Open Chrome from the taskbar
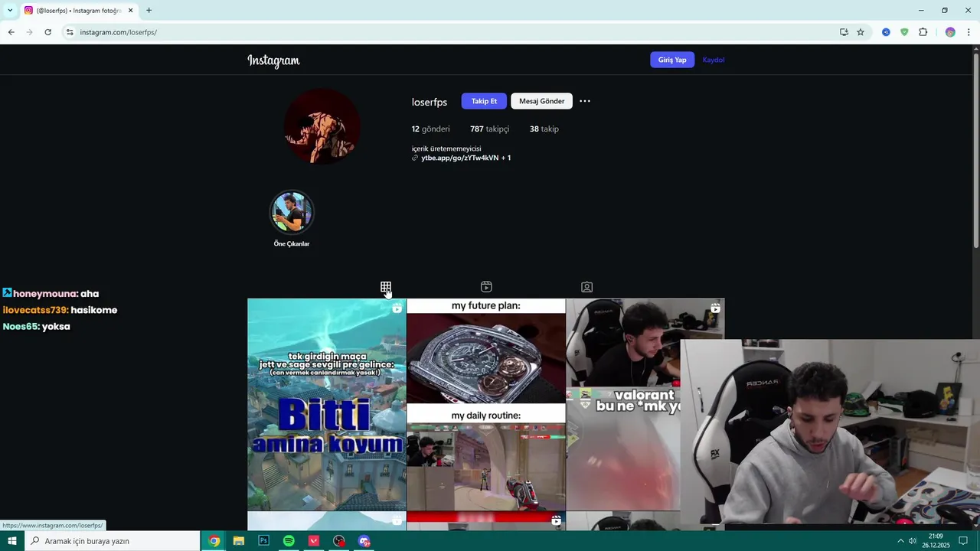 pos(214,541)
